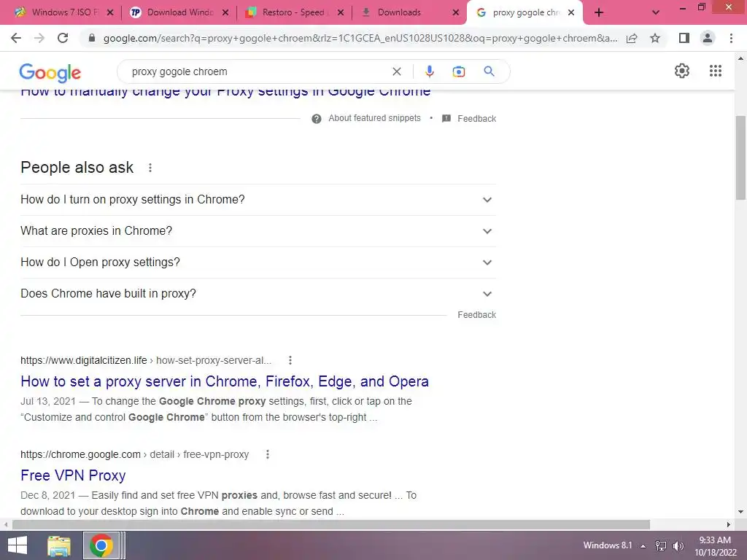
Task: Open File Explorer from the taskbar
Action: pos(59,545)
